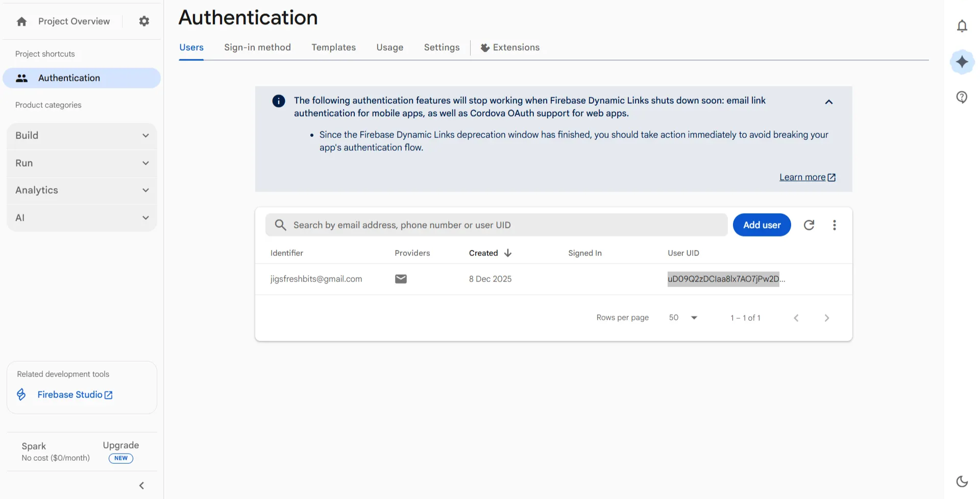This screenshot has width=980, height=499.
Task: Click the Spark plan label
Action: click(x=34, y=446)
